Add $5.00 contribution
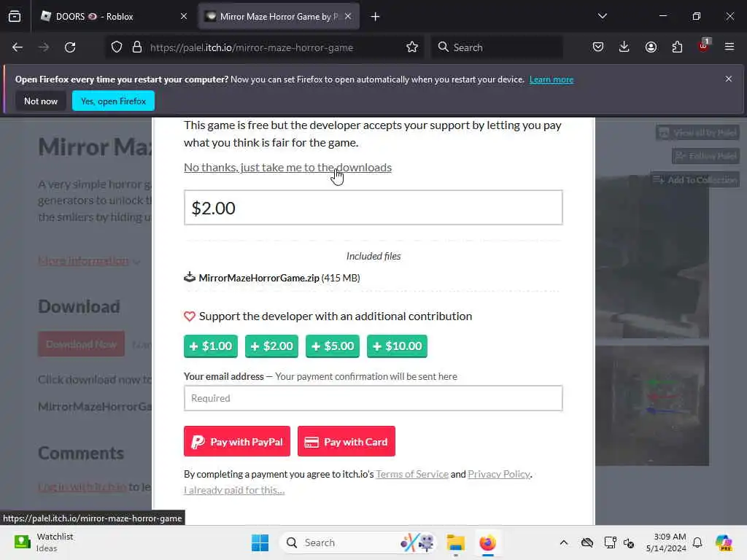This screenshot has width=747, height=560. coord(333,346)
